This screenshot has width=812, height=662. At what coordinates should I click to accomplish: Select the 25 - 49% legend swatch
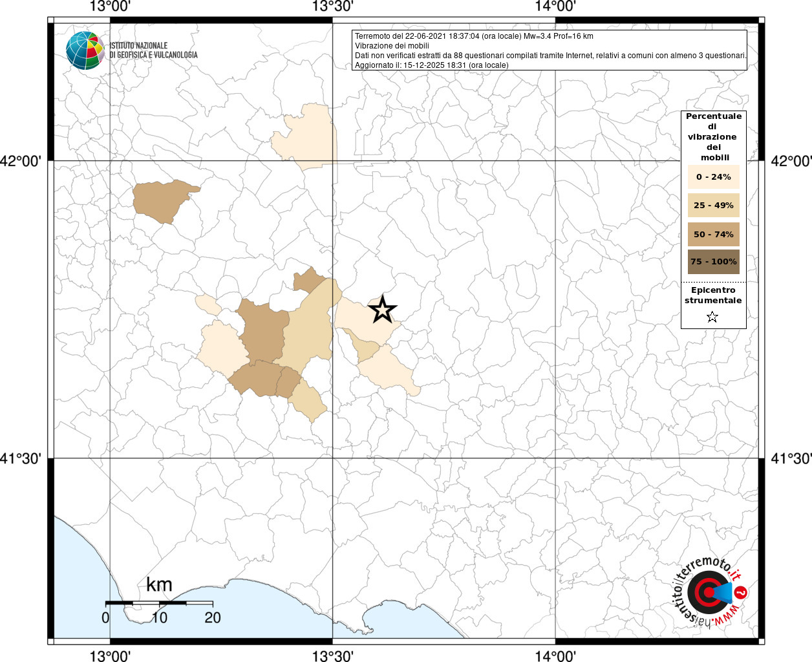tap(714, 205)
